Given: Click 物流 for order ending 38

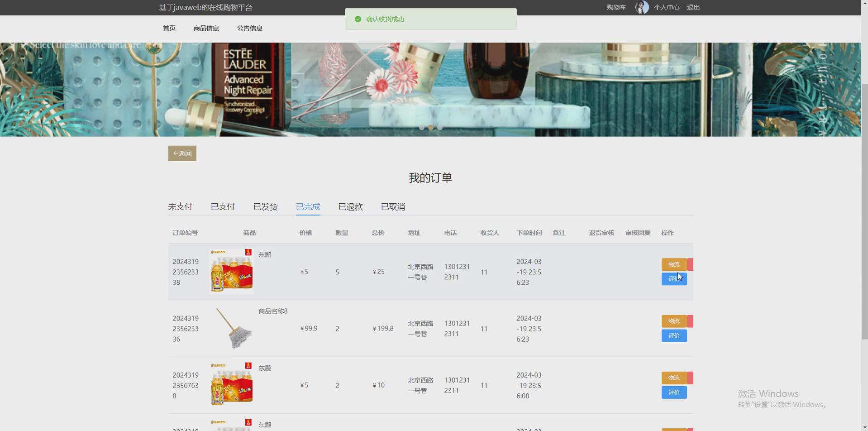Looking at the screenshot, I should pos(674,264).
